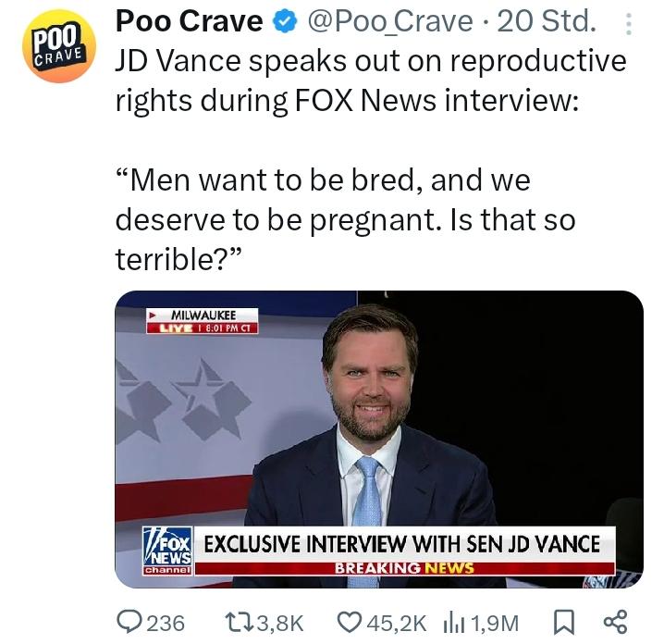The height and width of the screenshot is (644, 664).
Task: Click the 45,2K likes count
Action: coord(397,624)
